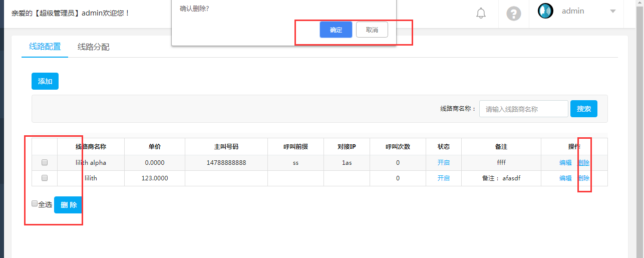
Task: Cancel deletion with the 取消 button
Action: [x=372, y=30]
